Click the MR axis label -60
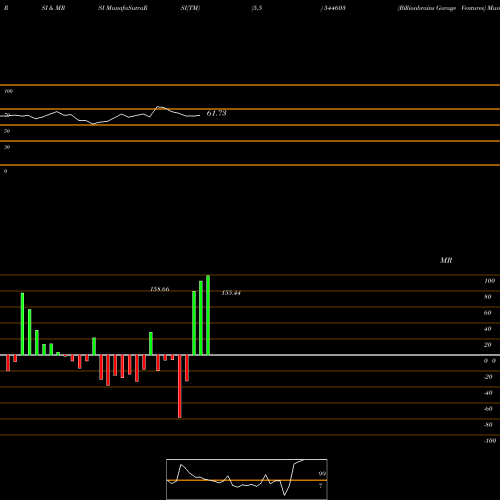The width and height of the screenshot is (500, 500). click(x=488, y=409)
